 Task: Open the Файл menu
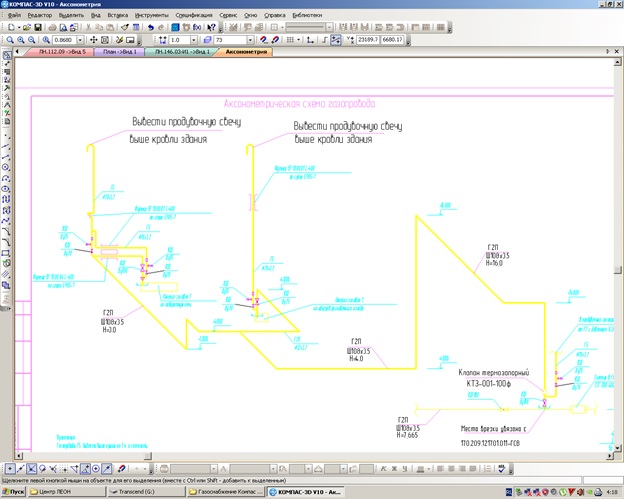(x=14, y=15)
